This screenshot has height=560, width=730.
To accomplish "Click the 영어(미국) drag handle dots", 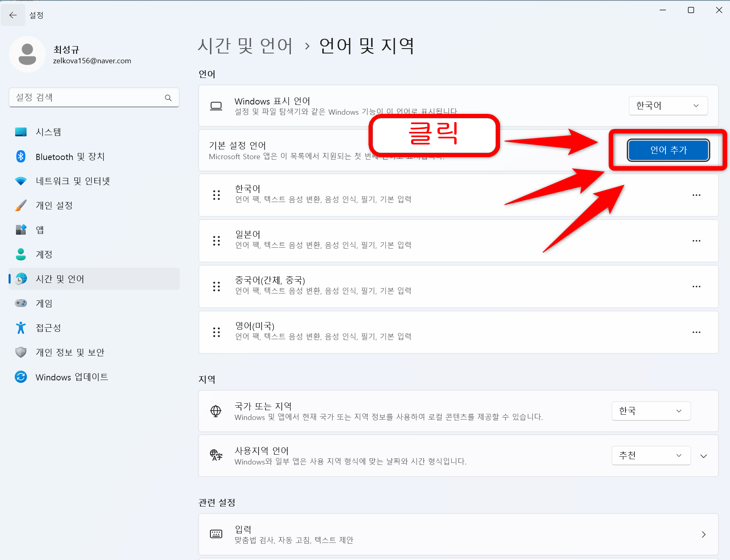I will (217, 332).
